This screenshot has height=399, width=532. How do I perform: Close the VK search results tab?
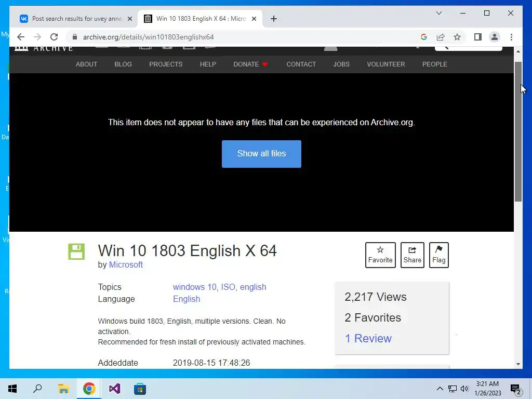coord(129,19)
